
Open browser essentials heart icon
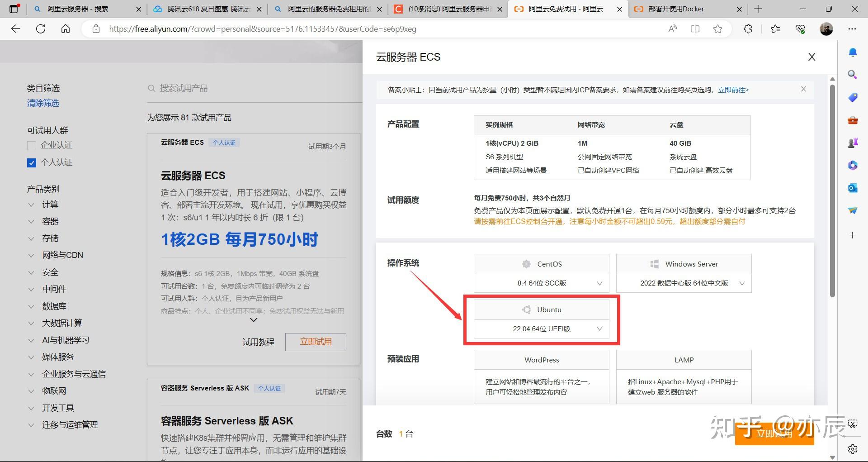pyautogui.click(x=800, y=29)
